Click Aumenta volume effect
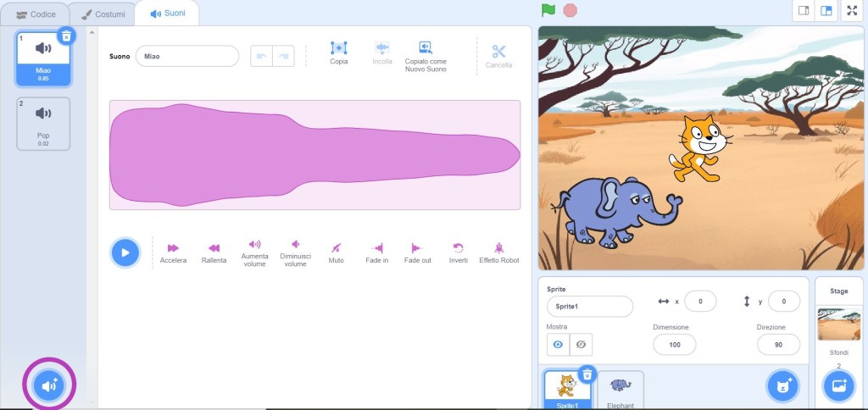 [x=254, y=245]
